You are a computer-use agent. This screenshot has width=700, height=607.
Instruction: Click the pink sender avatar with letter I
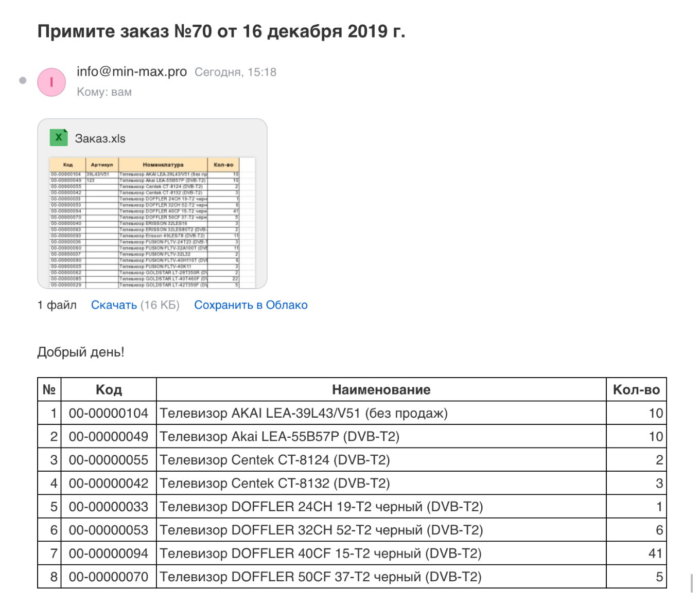coord(51,82)
